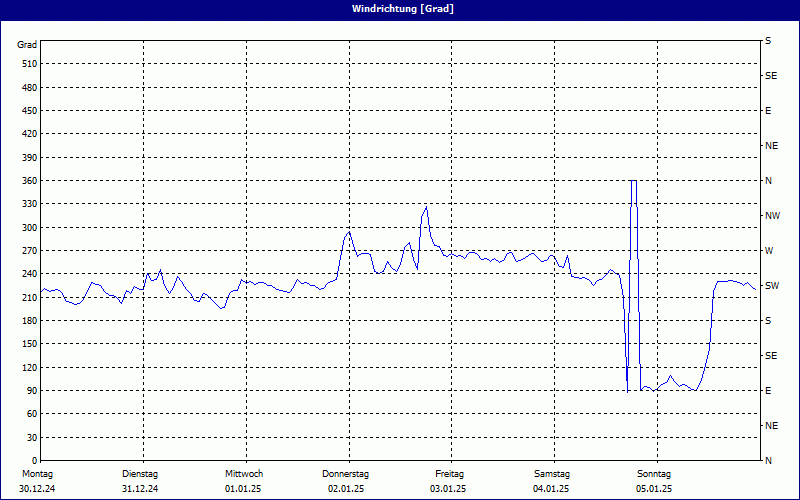Viewport: 800px width, 500px height.
Task: Click the 360-degree spike peak on the line
Action: click(x=634, y=181)
